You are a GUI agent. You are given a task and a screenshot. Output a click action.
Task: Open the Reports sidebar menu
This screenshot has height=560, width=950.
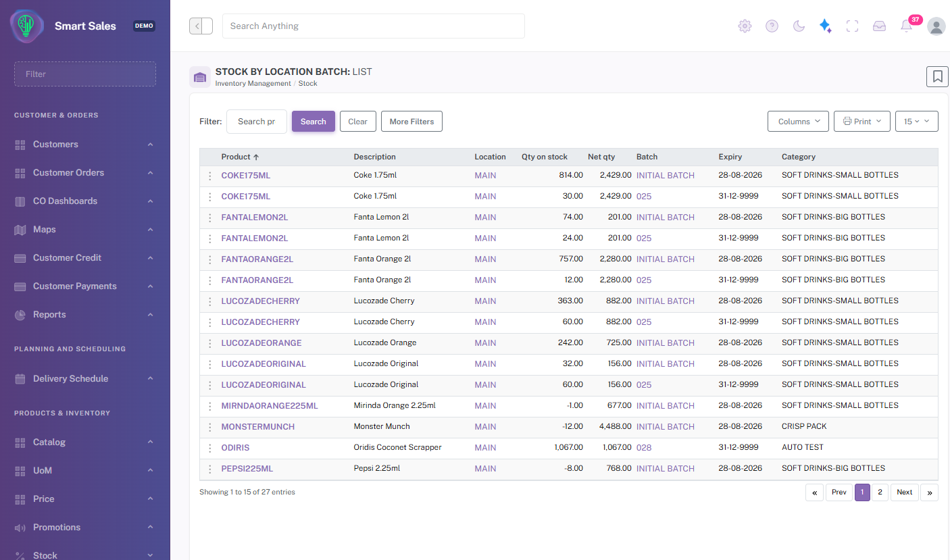tap(85, 315)
